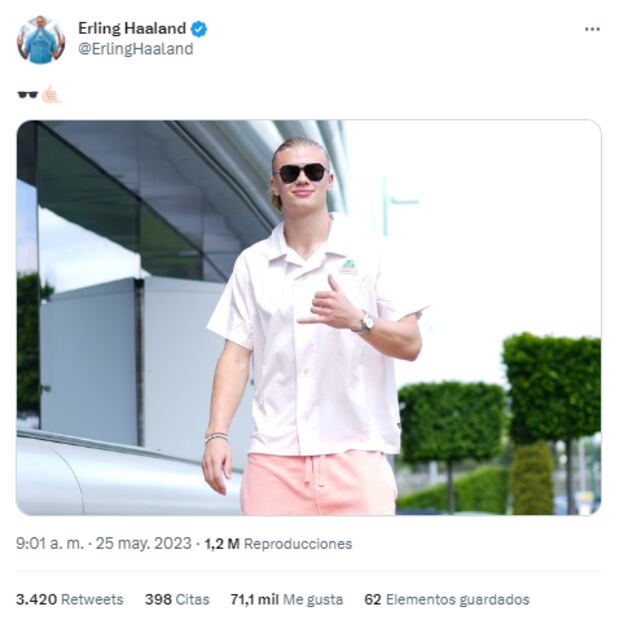Click the sunglasses on the man's face
619x620 pixels.
pyautogui.click(x=302, y=173)
